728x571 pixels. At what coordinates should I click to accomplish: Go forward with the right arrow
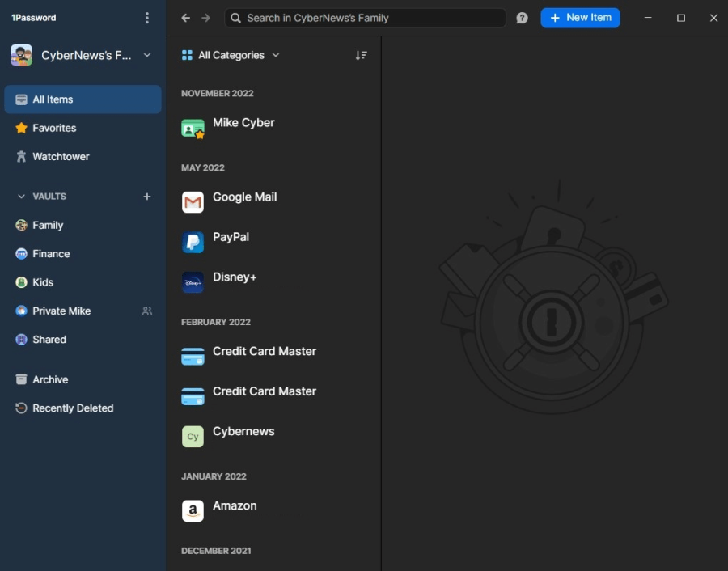[x=205, y=18]
